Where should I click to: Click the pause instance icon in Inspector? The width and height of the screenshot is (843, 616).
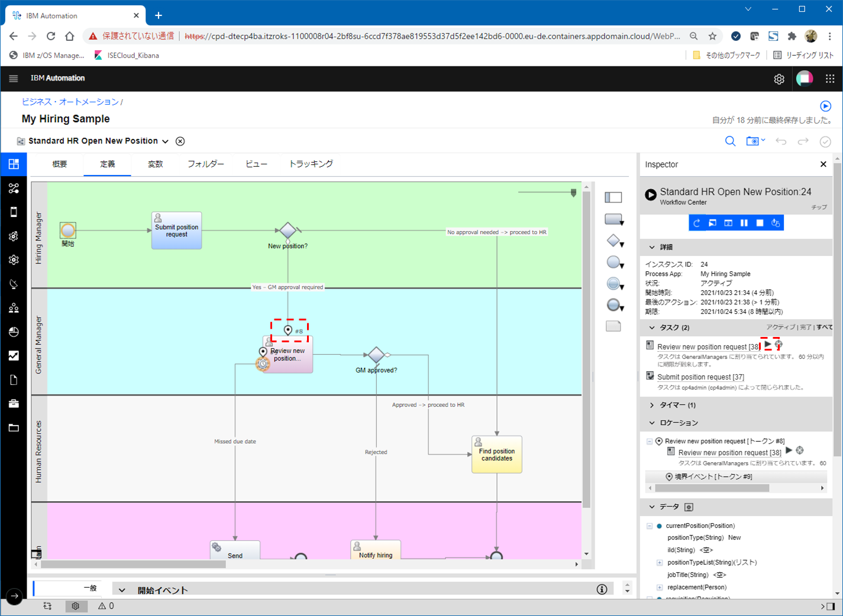(744, 223)
